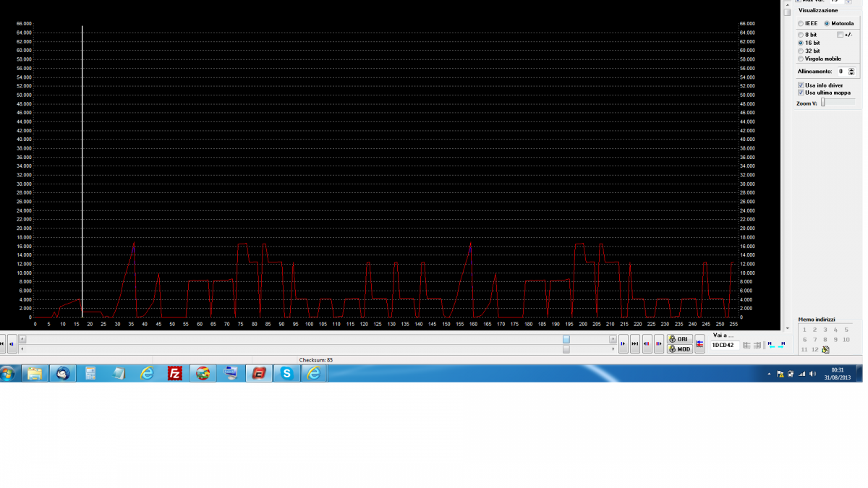The width and height of the screenshot is (868, 488).
Task: Click the align-right icon next to Vai a field
Action: coord(757,345)
